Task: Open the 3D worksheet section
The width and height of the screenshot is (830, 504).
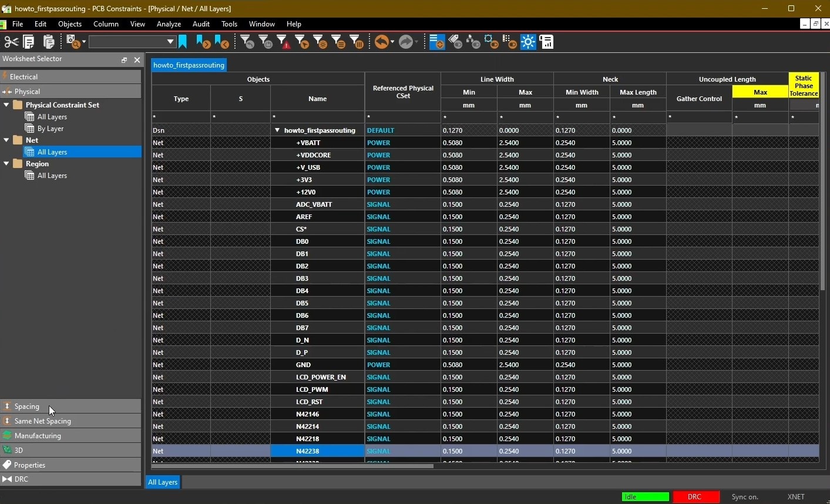Action: (70, 450)
